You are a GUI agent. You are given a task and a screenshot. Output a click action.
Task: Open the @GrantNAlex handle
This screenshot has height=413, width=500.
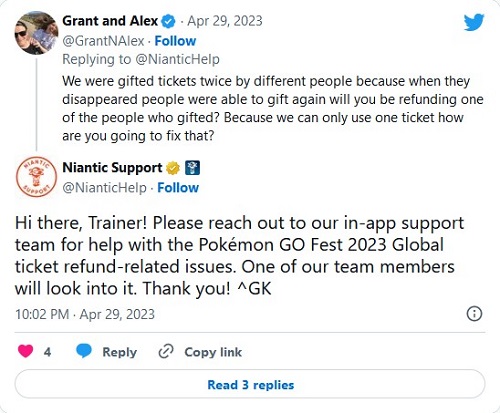tap(103, 41)
